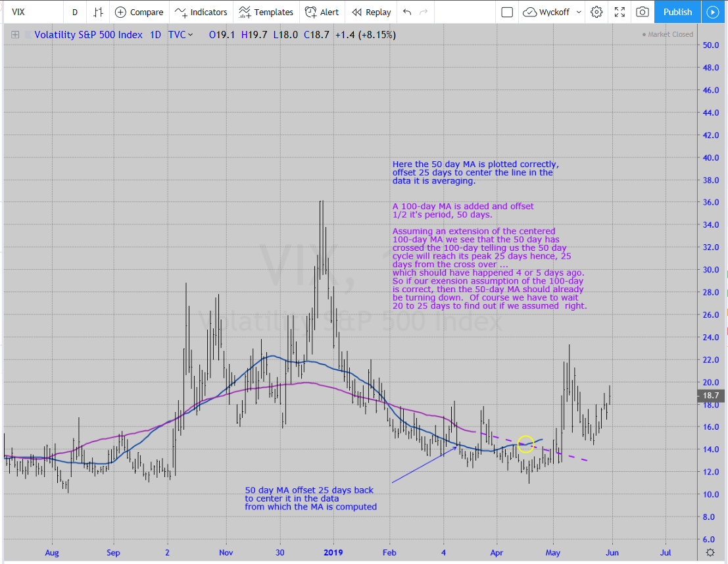The image size is (728, 564).
Task: Create a new Alert
Action: (322, 12)
